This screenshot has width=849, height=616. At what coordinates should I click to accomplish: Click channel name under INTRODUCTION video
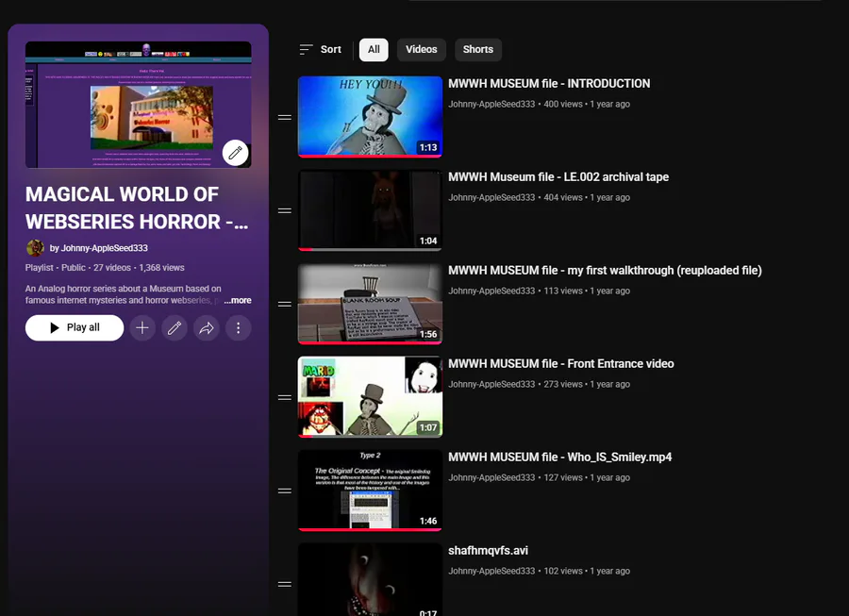click(491, 104)
